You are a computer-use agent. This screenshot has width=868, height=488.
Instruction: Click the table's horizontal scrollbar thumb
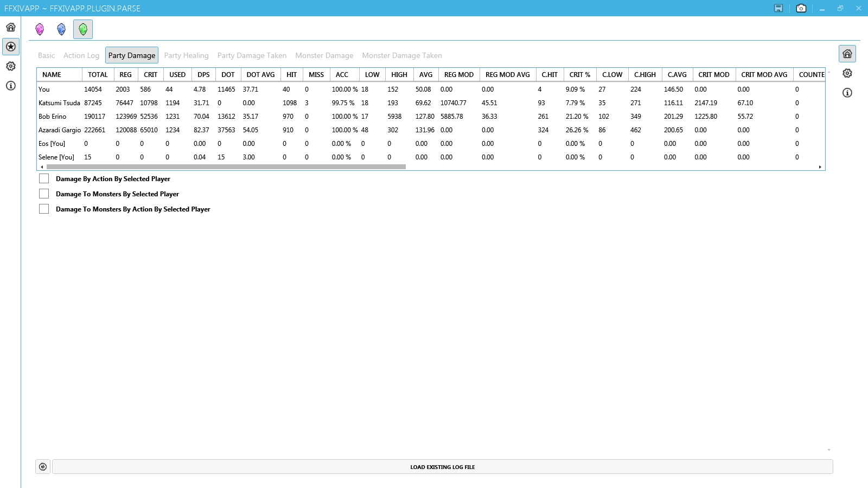click(x=226, y=167)
